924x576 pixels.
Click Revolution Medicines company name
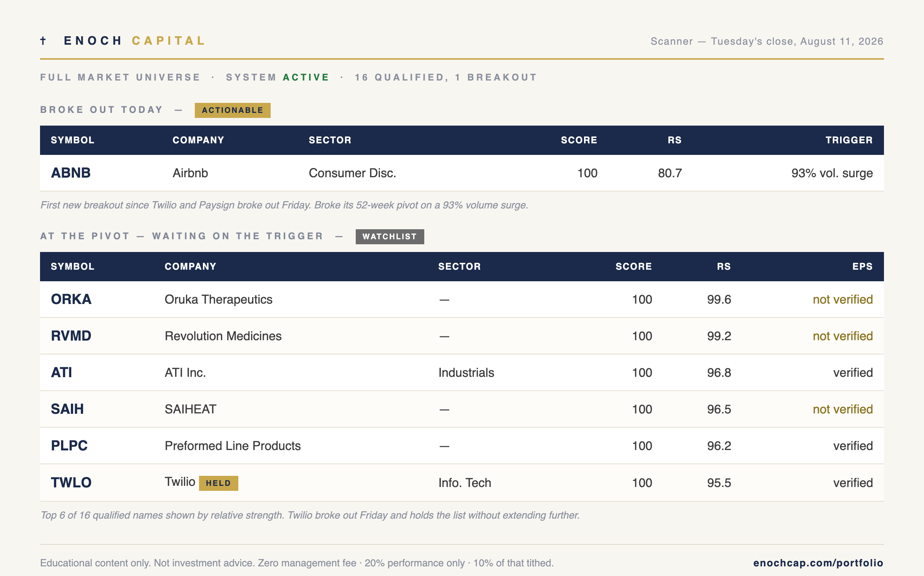[223, 336]
